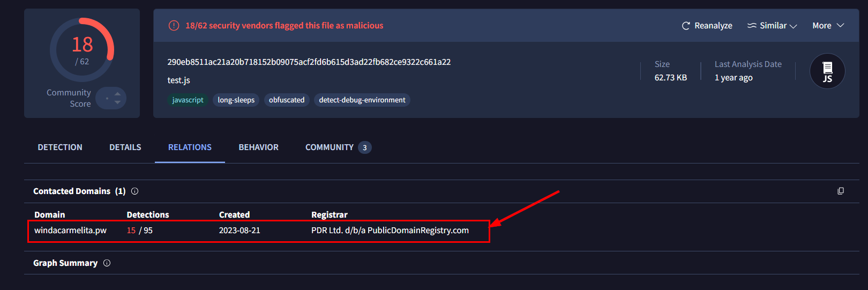Click the obfuscated tag
This screenshot has height=290, width=868.
tap(287, 100)
